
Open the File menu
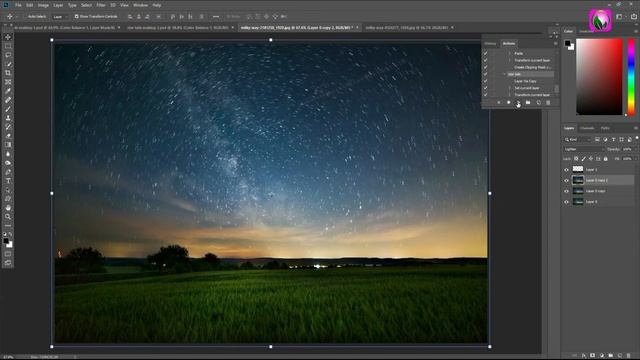pyautogui.click(x=18, y=5)
